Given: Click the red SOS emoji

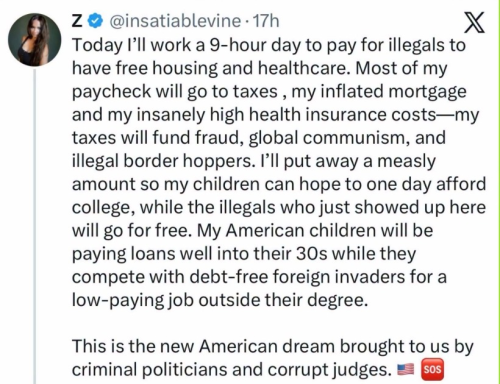Looking at the screenshot, I should 432,369.
